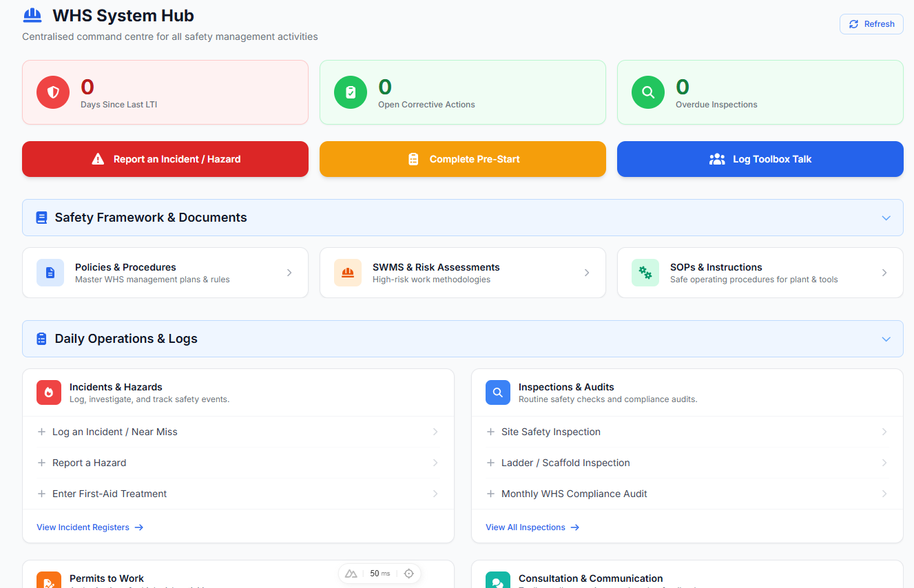Screen dimensions: 914x588
Task: Click the orange hard hat icon for SWMS & Risk Assessments
Action: tap(347, 273)
